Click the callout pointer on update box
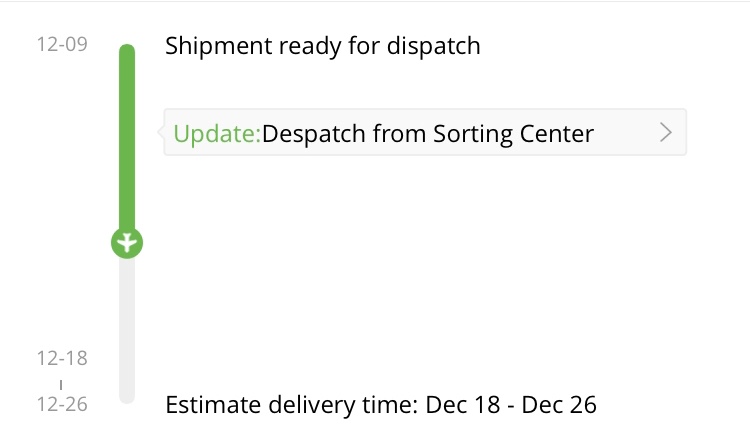 161,132
